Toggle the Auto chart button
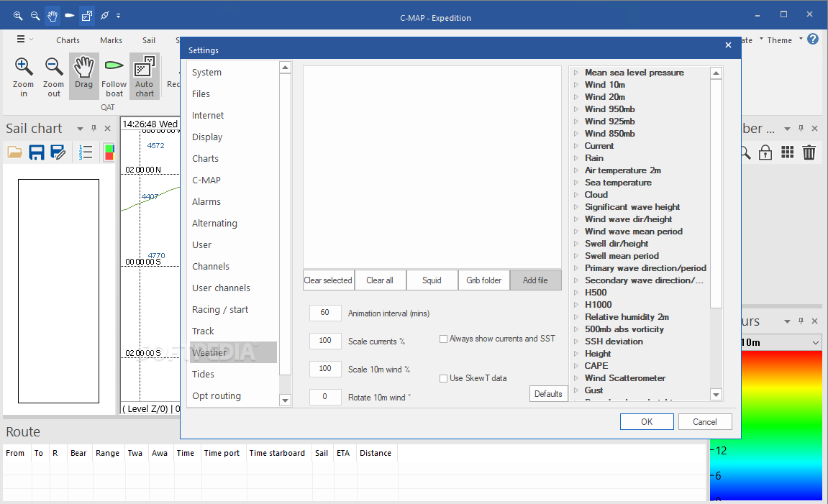The width and height of the screenshot is (828, 504). 144,76
